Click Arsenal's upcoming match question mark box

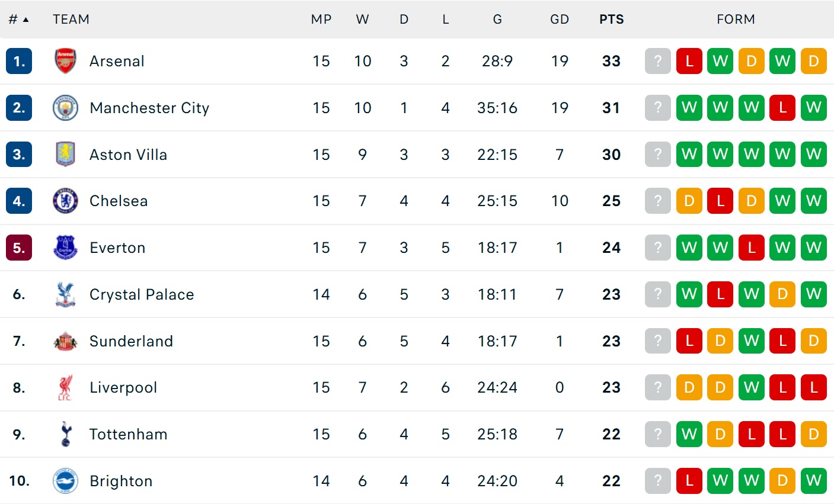(657, 61)
